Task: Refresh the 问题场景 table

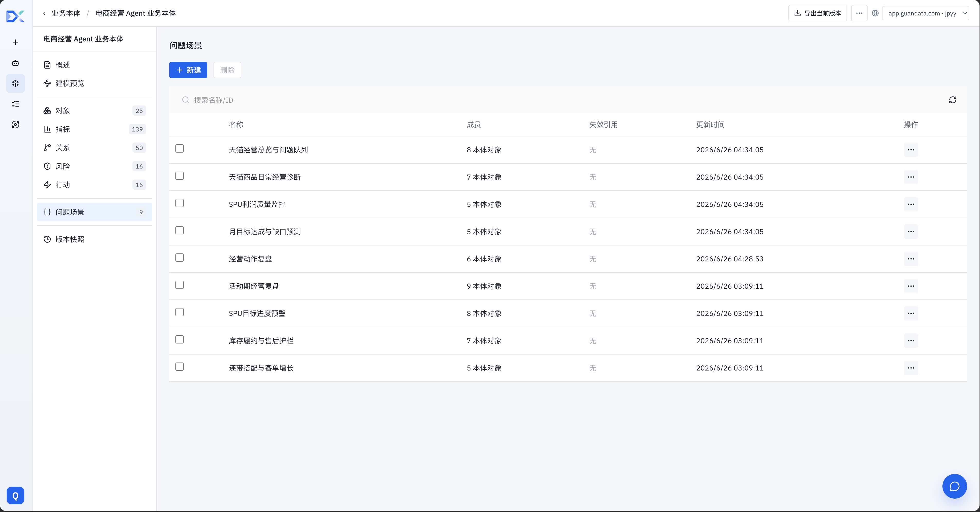Action: pos(953,100)
